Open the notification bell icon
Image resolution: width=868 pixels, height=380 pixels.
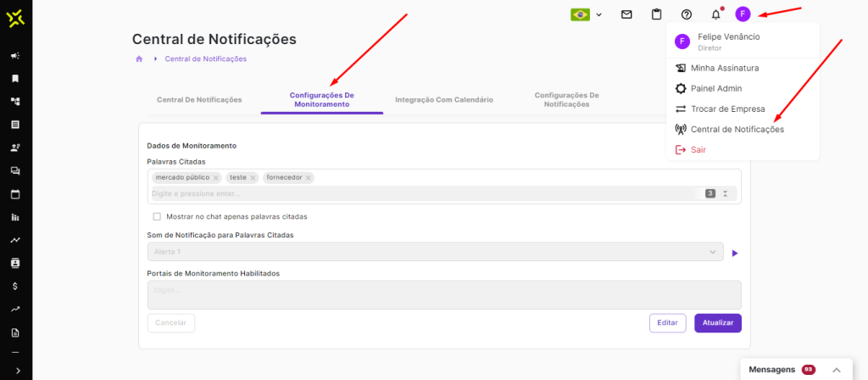[716, 14]
